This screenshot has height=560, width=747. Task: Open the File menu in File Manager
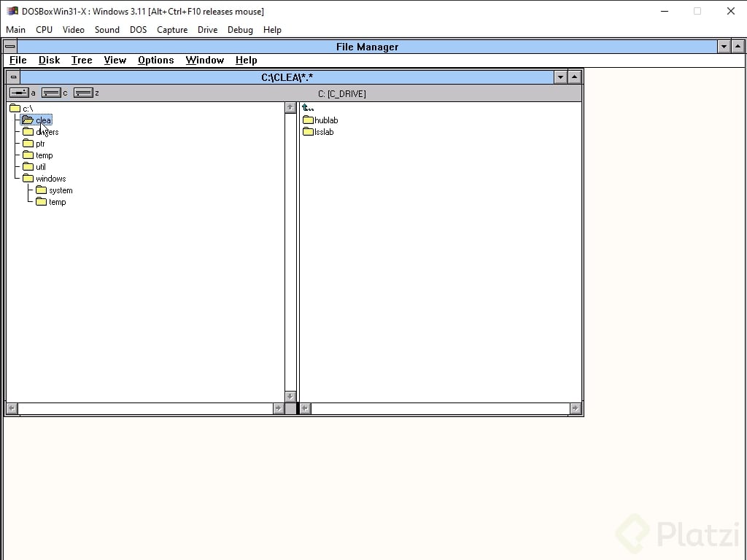coord(18,60)
